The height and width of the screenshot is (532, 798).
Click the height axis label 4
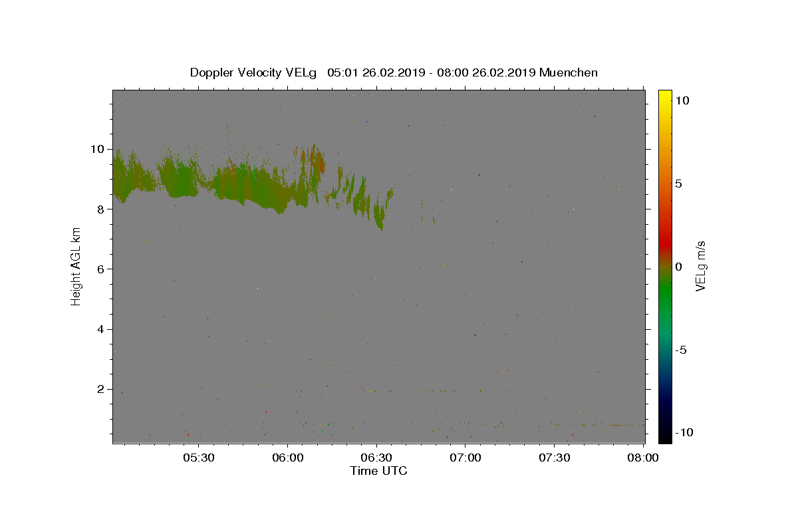pyautogui.click(x=102, y=329)
